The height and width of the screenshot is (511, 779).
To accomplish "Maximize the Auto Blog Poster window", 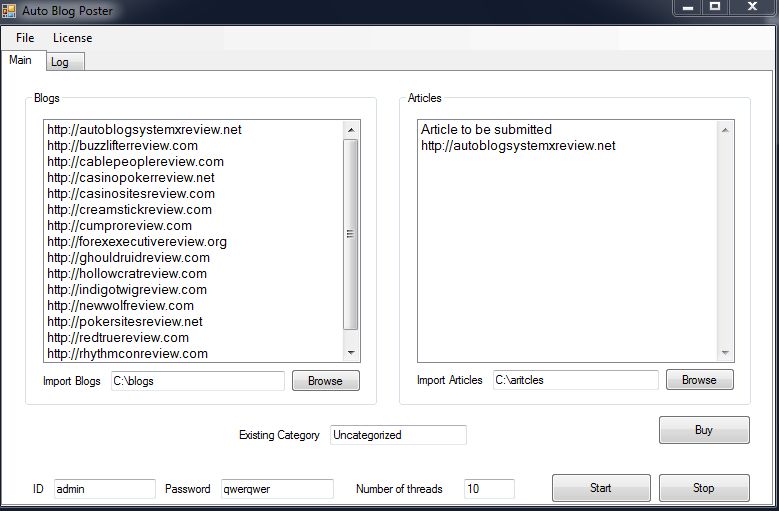I will coord(715,7).
